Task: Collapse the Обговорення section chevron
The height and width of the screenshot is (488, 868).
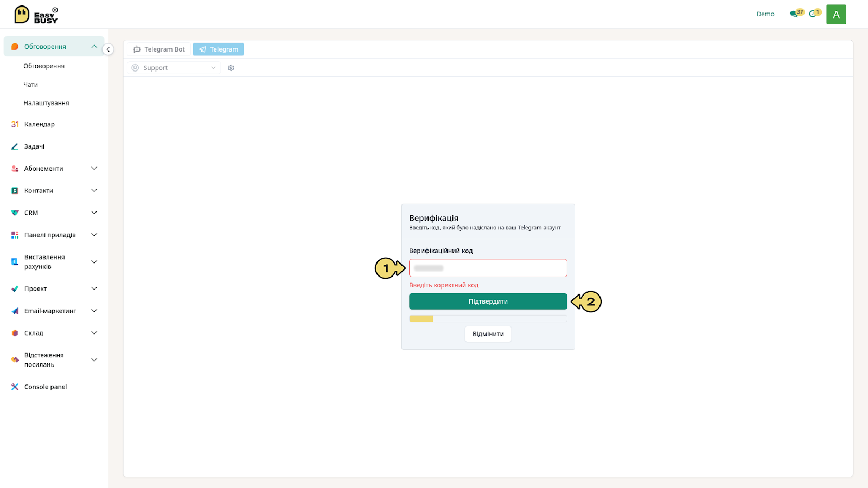Action: 94,47
